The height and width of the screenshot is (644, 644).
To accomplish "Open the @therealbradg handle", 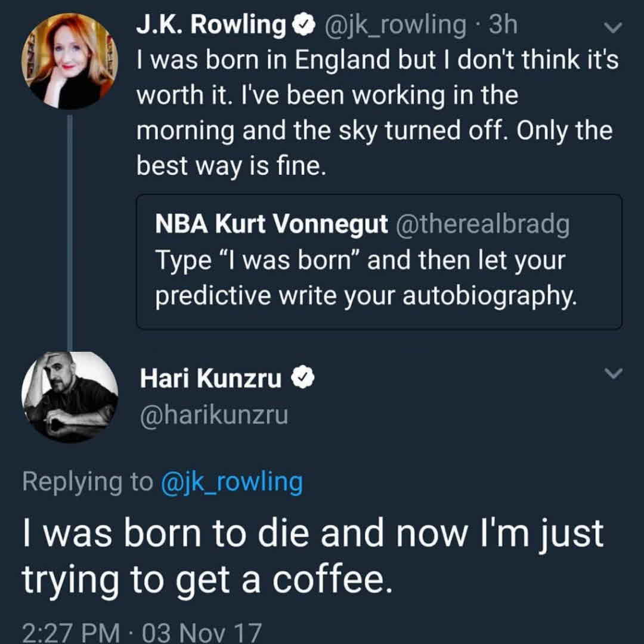I will click(480, 224).
